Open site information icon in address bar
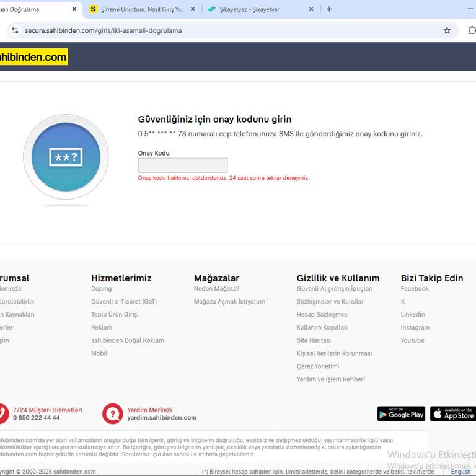The height and width of the screenshot is (476, 476). pyautogui.click(x=15, y=30)
